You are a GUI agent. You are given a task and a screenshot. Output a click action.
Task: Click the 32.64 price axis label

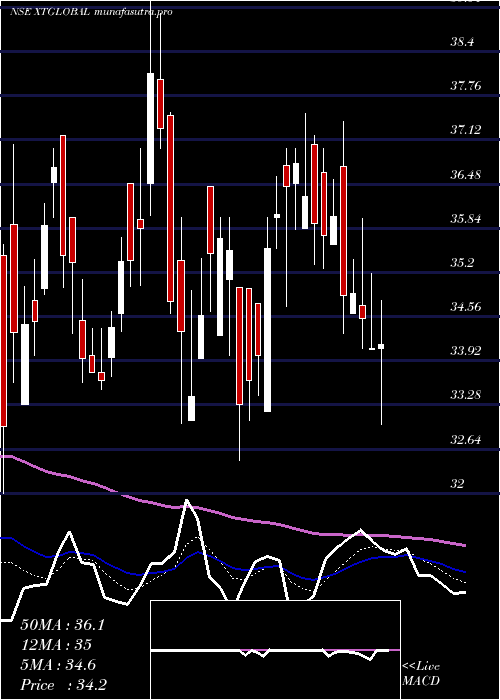[x=466, y=439]
